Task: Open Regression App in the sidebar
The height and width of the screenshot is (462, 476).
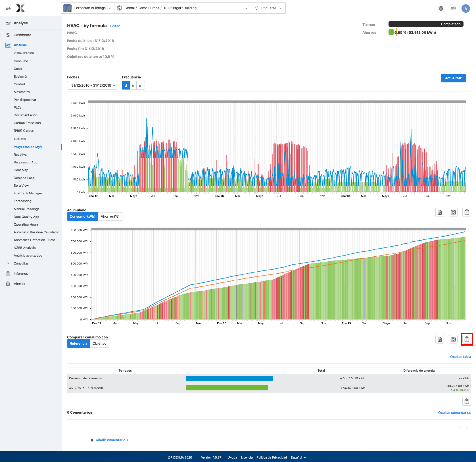Action: (26, 162)
